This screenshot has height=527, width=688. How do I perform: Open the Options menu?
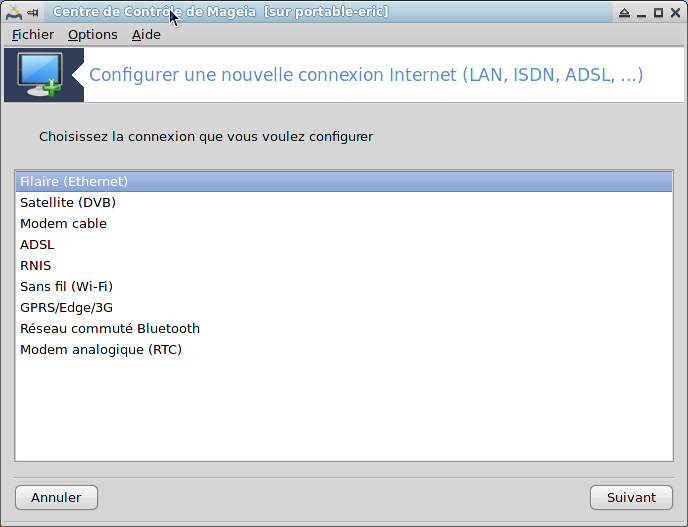coord(93,35)
